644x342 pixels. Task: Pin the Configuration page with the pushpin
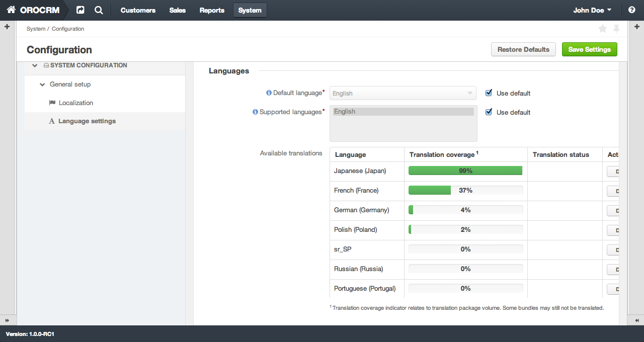(616, 29)
